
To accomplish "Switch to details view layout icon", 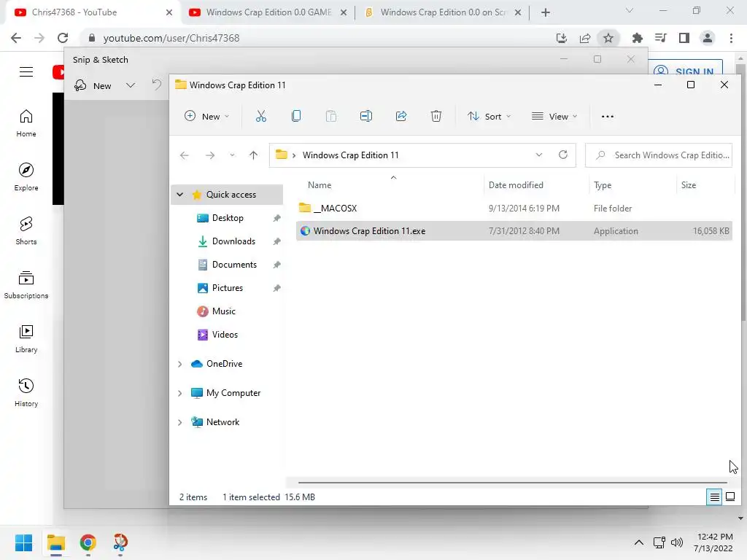I will coord(714,497).
